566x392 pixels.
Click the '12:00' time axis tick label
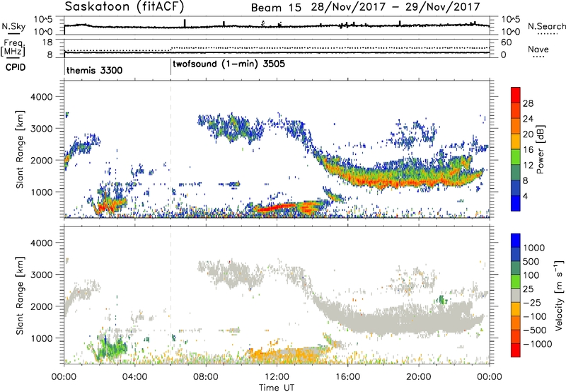[x=277, y=377]
